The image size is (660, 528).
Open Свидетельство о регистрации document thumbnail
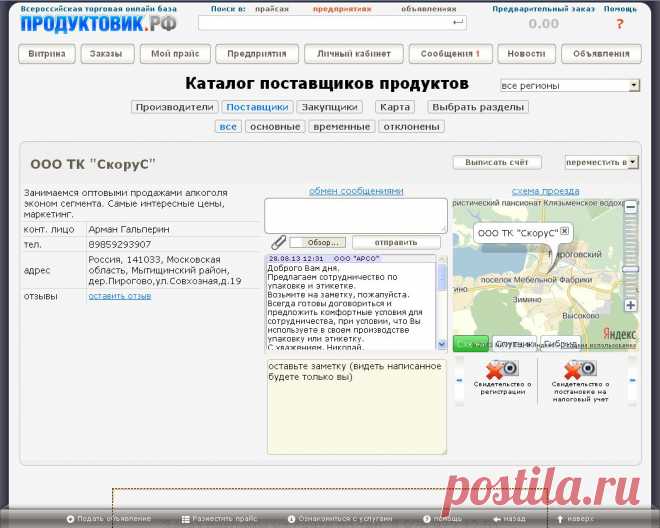tap(503, 378)
